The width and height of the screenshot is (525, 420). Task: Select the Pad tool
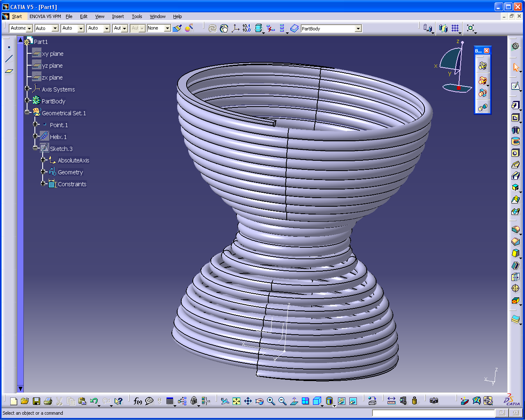[x=516, y=106]
